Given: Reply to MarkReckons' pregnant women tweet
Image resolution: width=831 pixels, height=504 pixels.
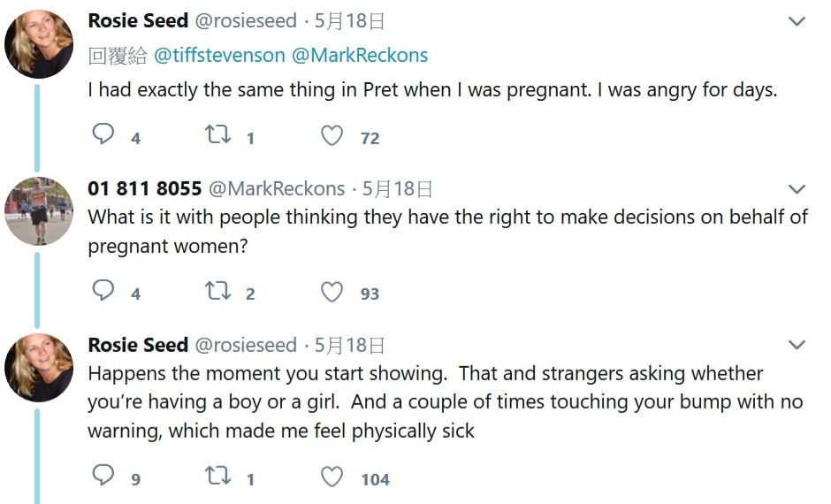Looking at the screenshot, I should point(104,291).
